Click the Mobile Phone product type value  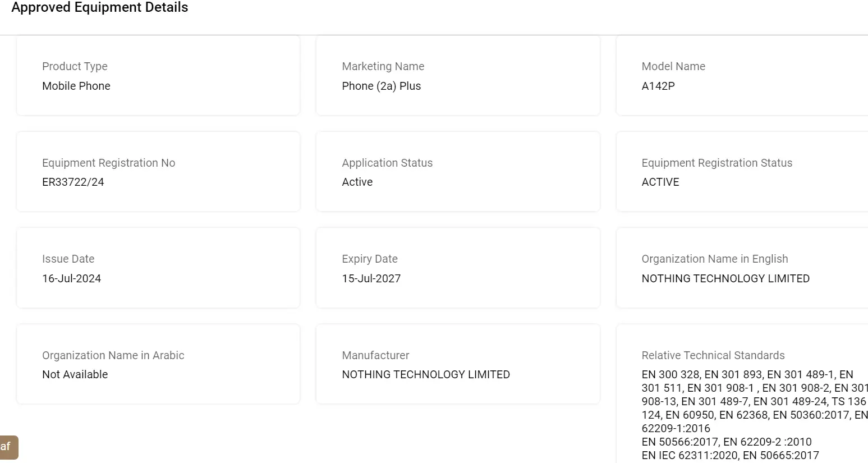[76, 86]
